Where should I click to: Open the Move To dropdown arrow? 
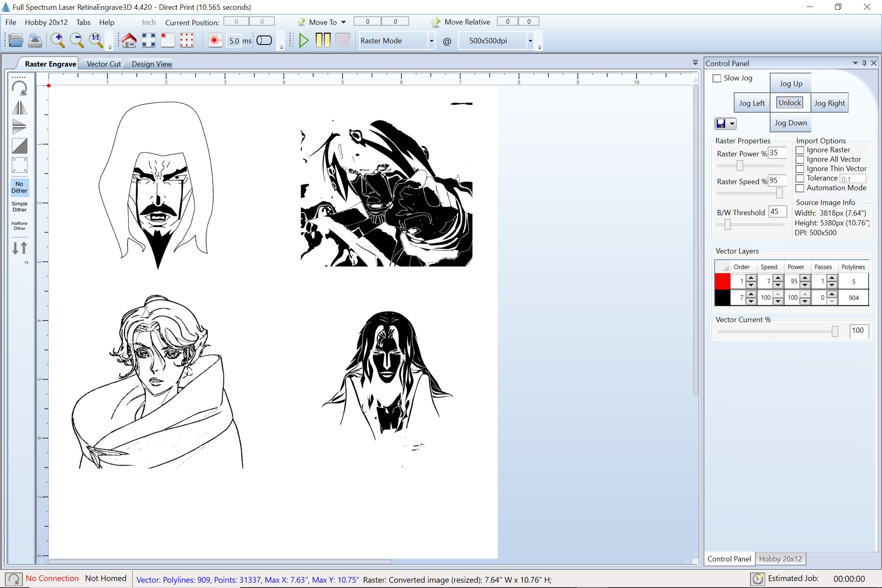[343, 22]
